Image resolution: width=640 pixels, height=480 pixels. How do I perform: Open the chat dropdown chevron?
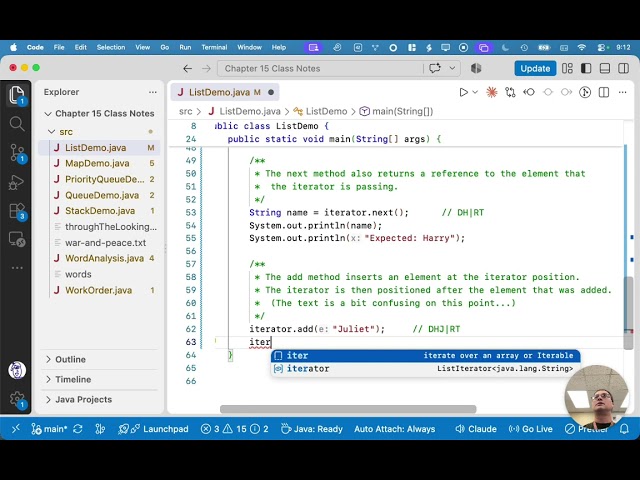[452, 68]
